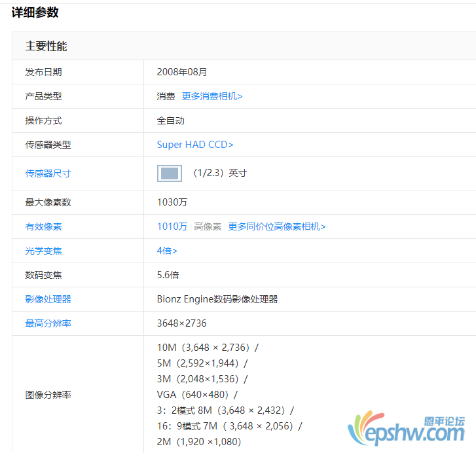Select the 3:2模式 8M line
Viewport: 476px width, 453px height.
tap(225, 410)
